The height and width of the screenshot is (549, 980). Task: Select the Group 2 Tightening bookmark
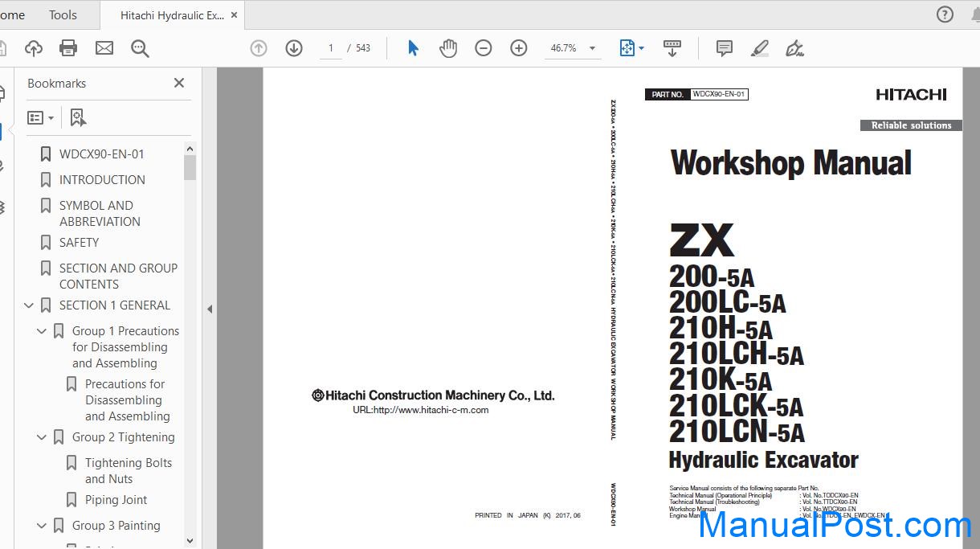pos(124,437)
